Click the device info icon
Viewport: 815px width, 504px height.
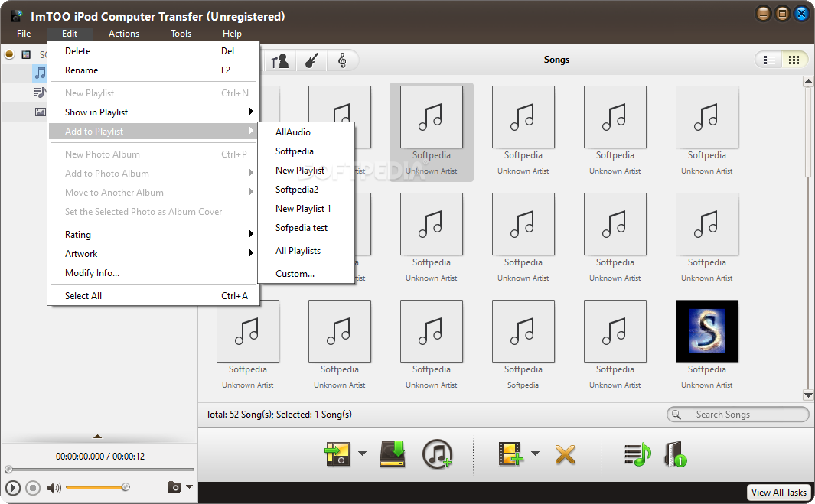click(x=676, y=454)
